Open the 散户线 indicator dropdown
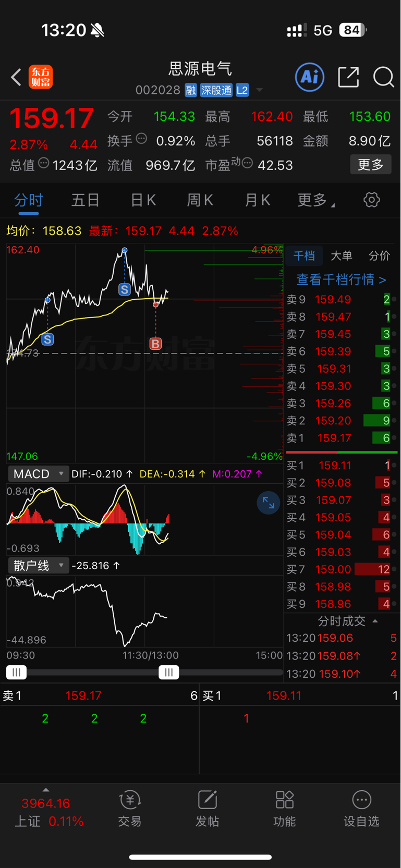Image resolution: width=401 pixels, height=868 pixels. click(38, 566)
